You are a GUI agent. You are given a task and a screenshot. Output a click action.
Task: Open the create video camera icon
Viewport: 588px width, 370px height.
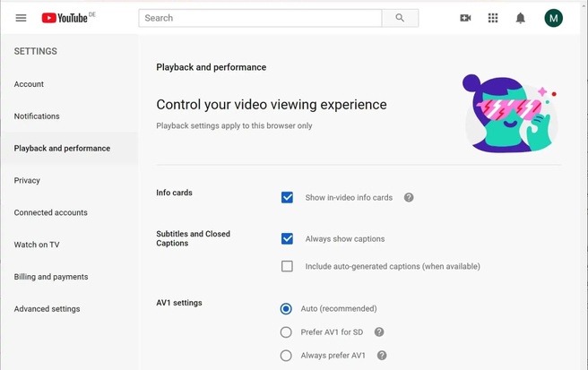click(x=465, y=18)
